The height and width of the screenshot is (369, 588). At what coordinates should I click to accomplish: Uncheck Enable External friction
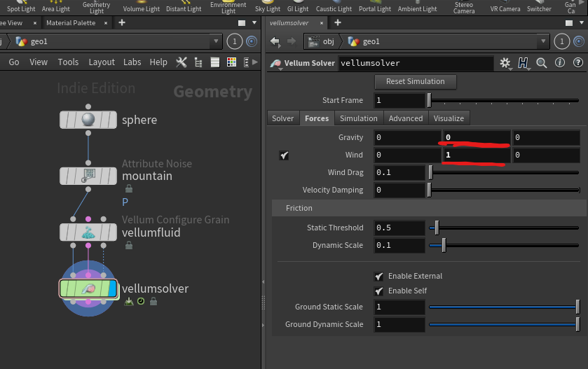pos(379,276)
